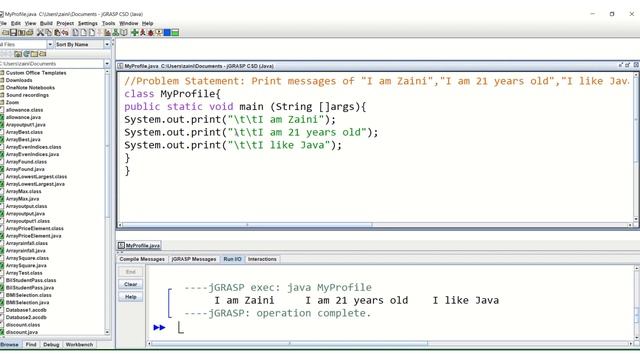640x360 pixels.
Task: Select the Zoom folder
Action: (x=12, y=102)
